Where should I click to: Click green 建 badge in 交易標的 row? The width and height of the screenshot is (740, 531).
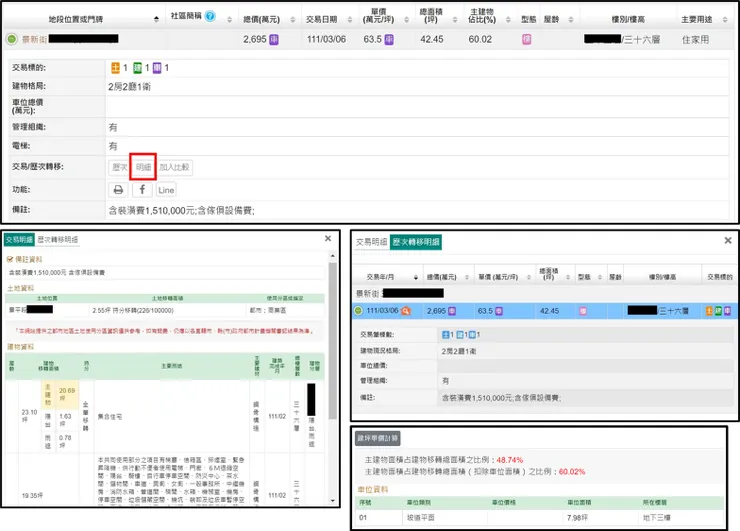click(137, 68)
